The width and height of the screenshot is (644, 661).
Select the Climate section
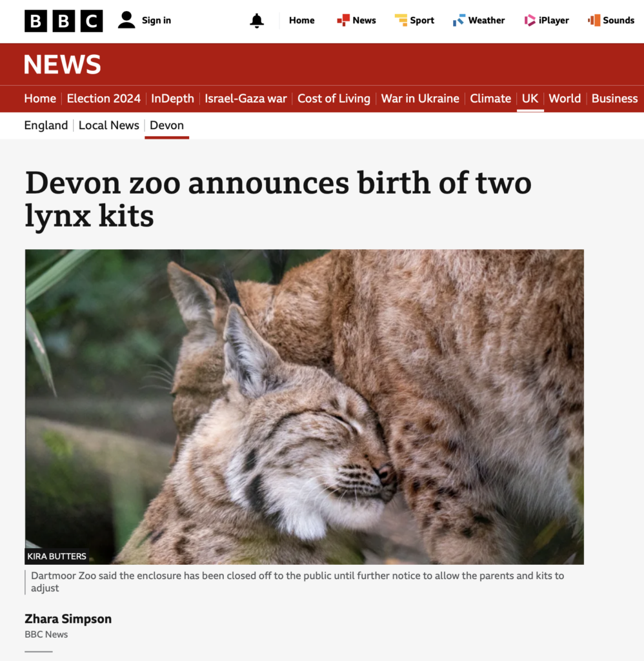(x=490, y=99)
